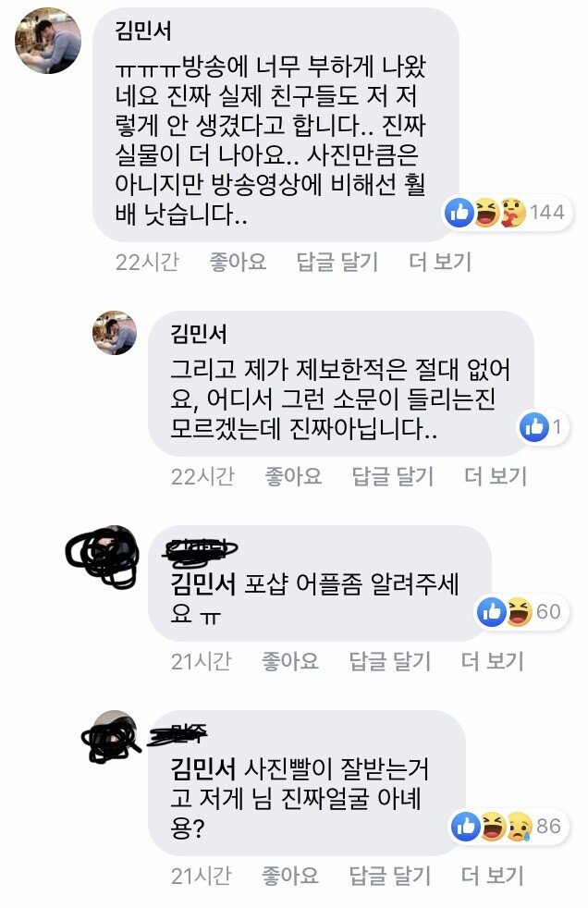Click 답글 달기 under the 사진빨 comment
Viewport: 588px width, 908px height.
coord(390,876)
